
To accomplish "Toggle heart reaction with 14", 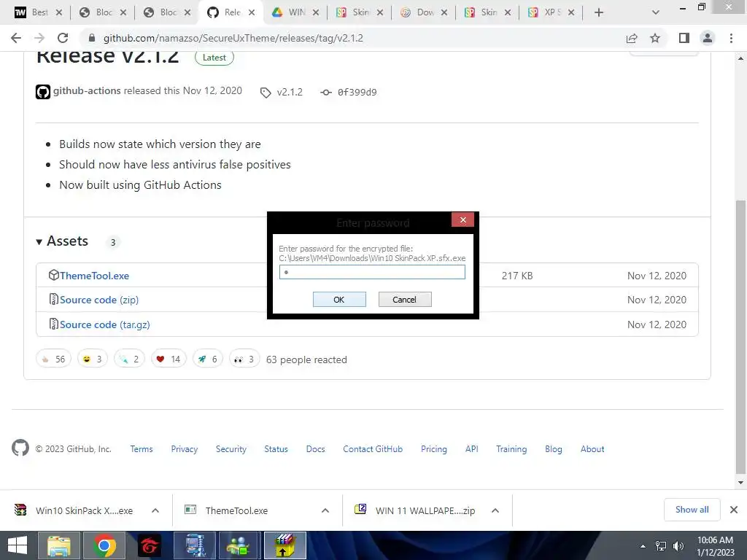I will tap(169, 359).
